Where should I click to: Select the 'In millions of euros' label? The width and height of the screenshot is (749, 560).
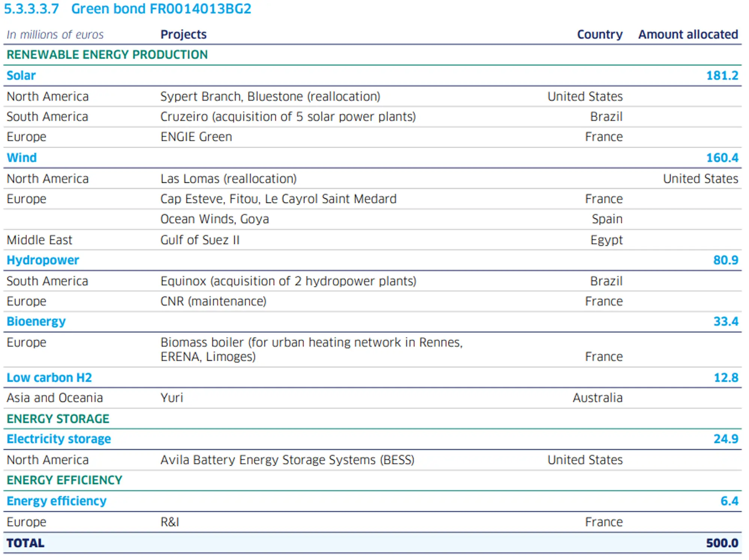coord(55,34)
